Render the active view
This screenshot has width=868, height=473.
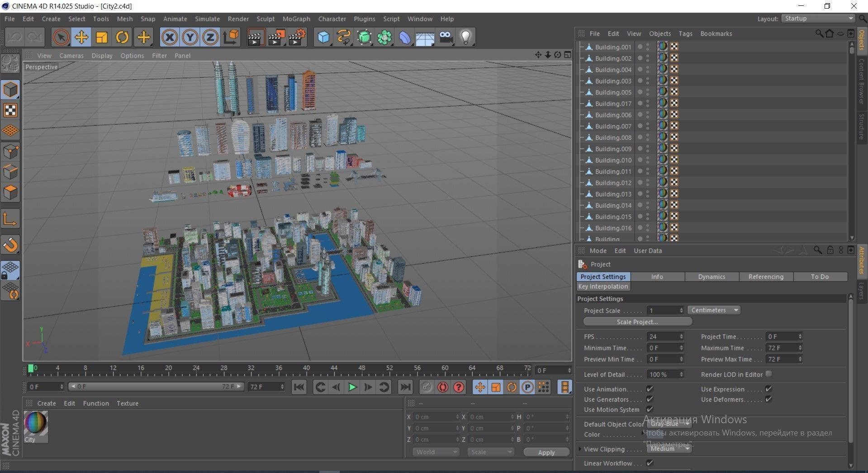[x=256, y=37]
